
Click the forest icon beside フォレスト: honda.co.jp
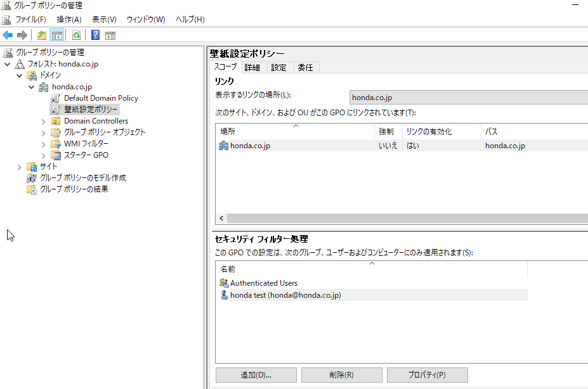point(20,64)
